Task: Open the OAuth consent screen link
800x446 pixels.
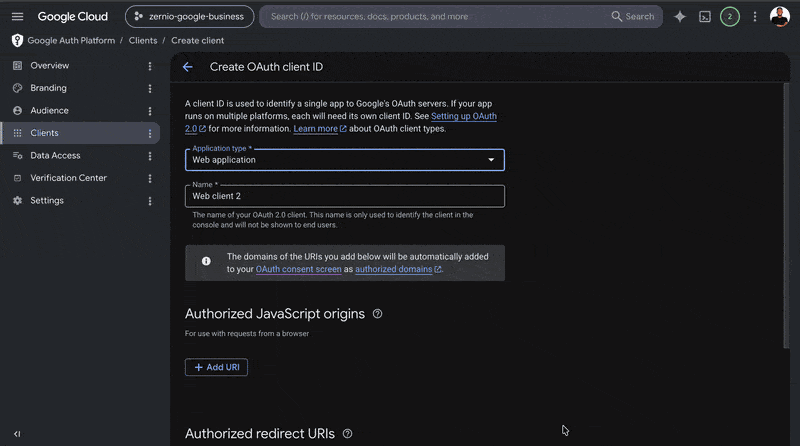Action: [x=298, y=269]
